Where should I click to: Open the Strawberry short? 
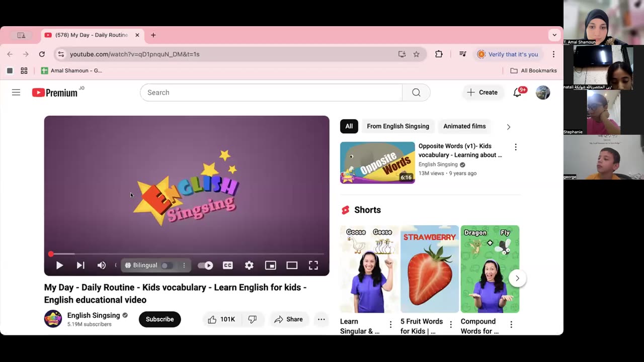(x=430, y=269)
